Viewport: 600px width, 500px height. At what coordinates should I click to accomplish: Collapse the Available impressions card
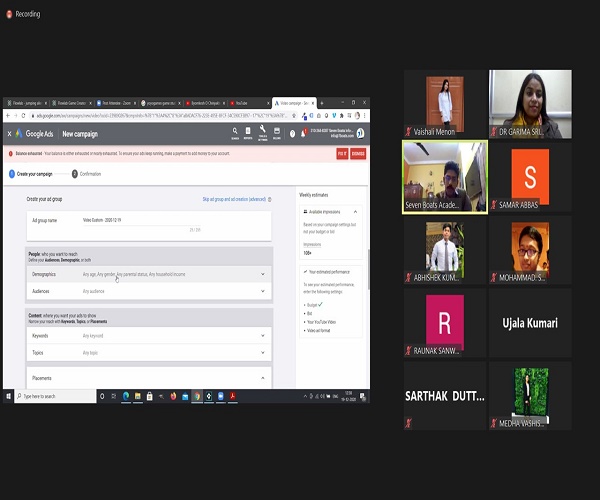[355, 212]
